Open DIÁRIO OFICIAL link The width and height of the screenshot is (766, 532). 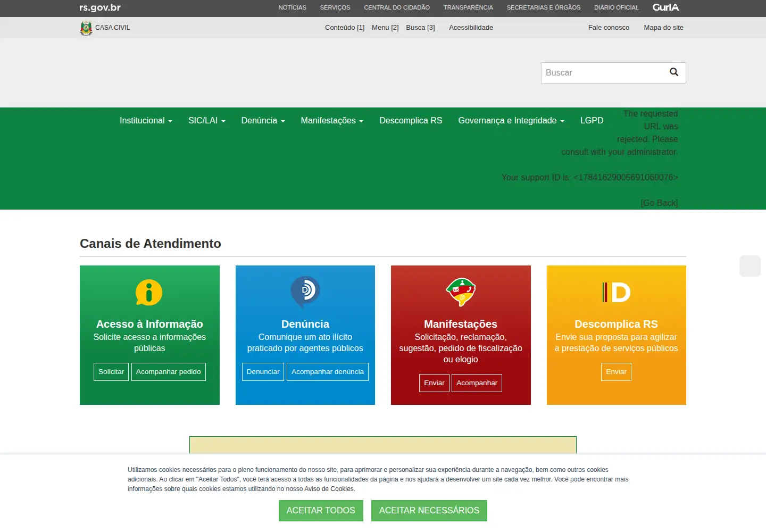point(617,7)
